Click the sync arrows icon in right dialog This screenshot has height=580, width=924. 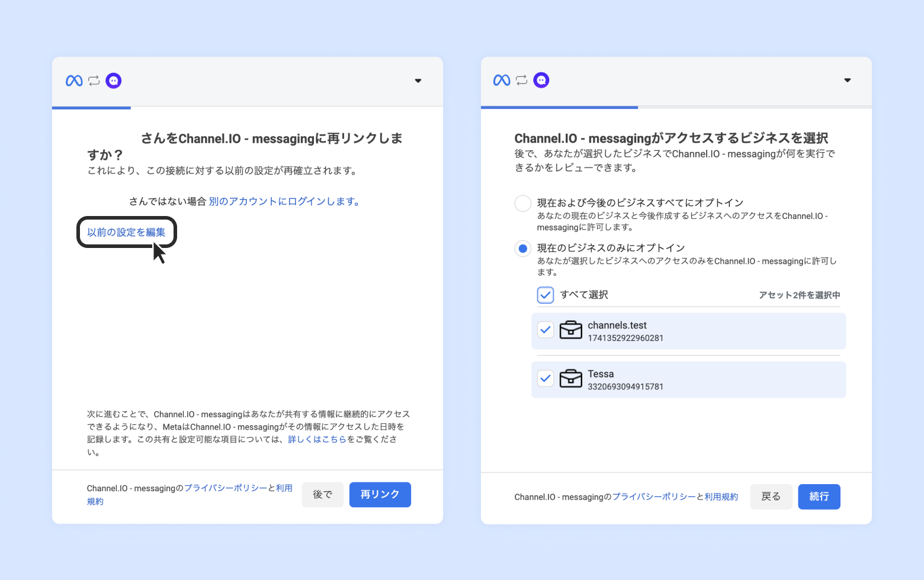coord(522,80)
